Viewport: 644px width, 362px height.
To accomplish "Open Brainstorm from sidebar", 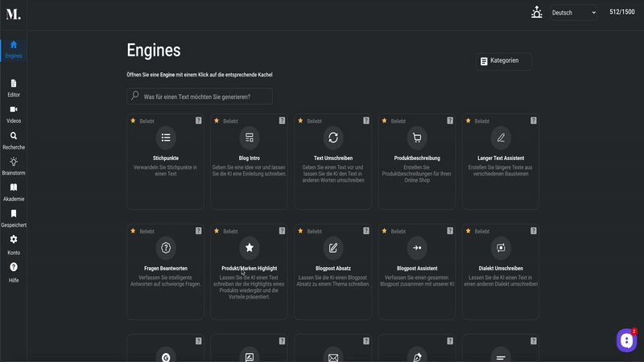I will (x=14, y=167).
